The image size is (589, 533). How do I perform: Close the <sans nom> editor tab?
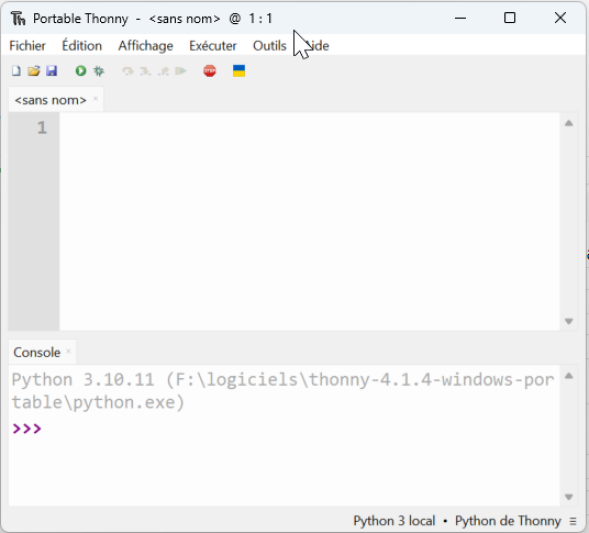pyautogui.click(x=95, y=99)
